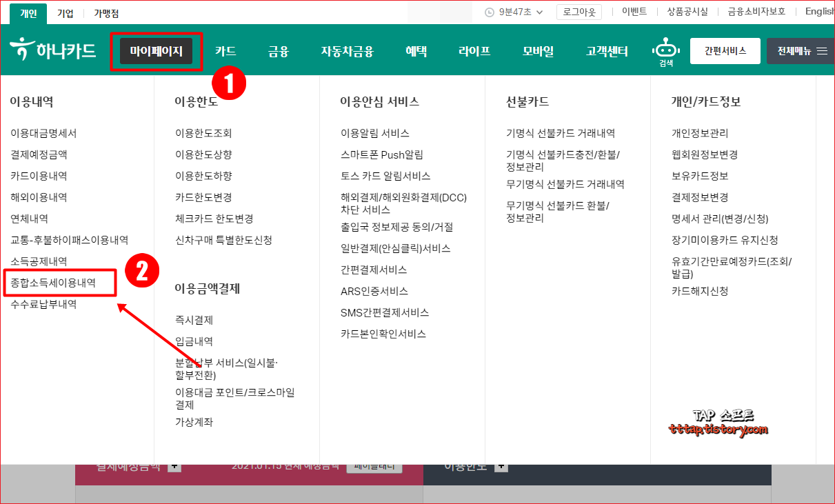Open 출입국 정보제공 동의/거절

click(396, 227)
